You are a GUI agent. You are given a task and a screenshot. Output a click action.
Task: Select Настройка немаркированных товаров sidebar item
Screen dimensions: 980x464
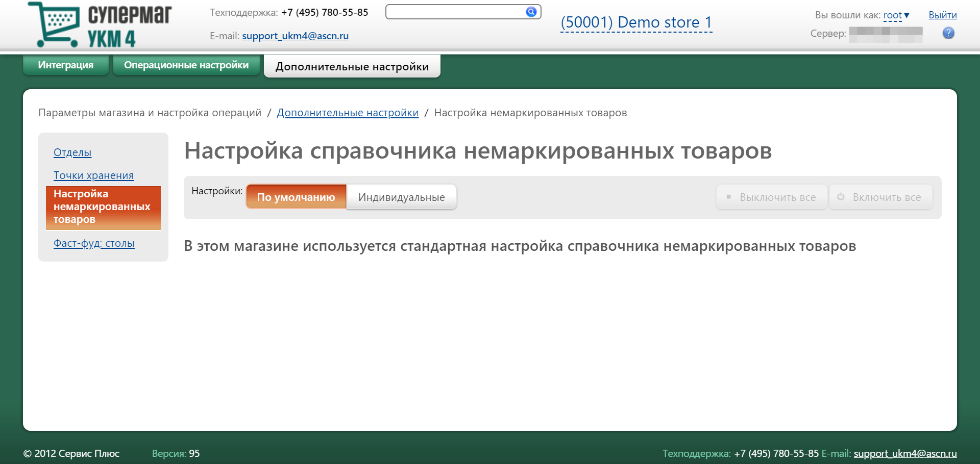[x=103, y=207]
